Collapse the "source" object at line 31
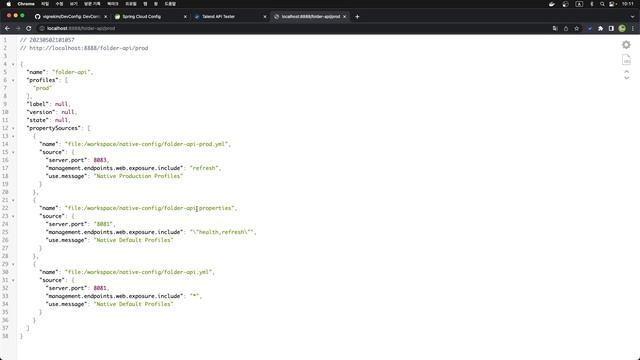This screenshot has height=360, width=640. click(x=13, y=280)
